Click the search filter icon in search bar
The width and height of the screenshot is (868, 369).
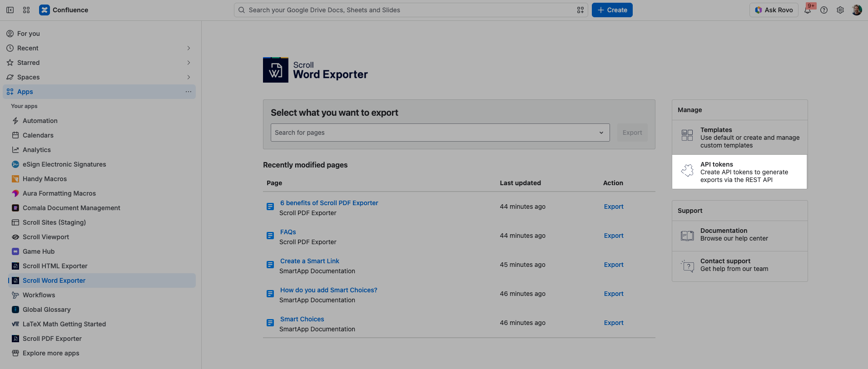click(x=580, y=10)
